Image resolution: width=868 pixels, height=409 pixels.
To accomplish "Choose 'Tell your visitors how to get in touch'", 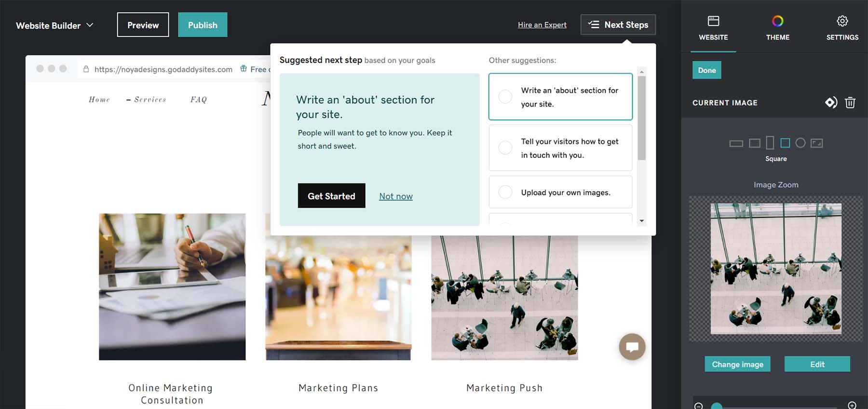I will pos(505,148).
